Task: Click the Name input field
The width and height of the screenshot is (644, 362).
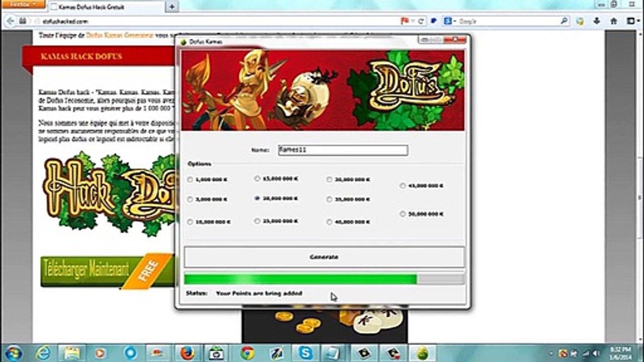Action: point(343,150)
